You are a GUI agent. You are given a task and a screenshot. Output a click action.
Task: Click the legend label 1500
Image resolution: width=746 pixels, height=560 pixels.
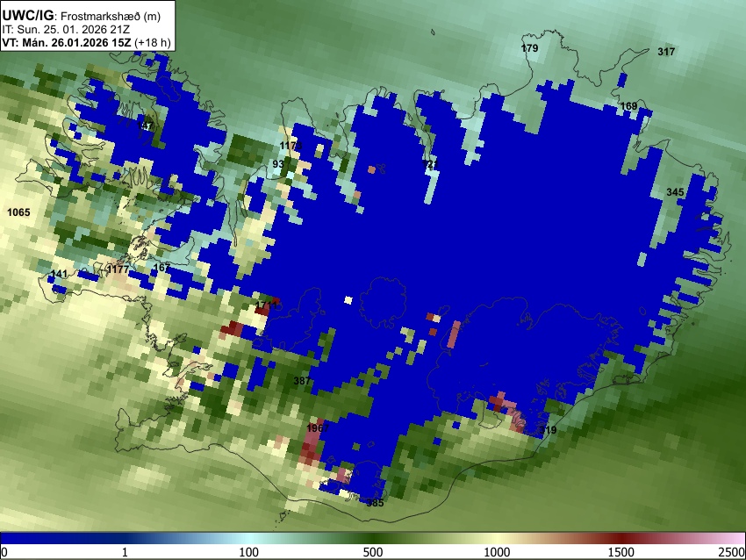(x=621, y=552)
